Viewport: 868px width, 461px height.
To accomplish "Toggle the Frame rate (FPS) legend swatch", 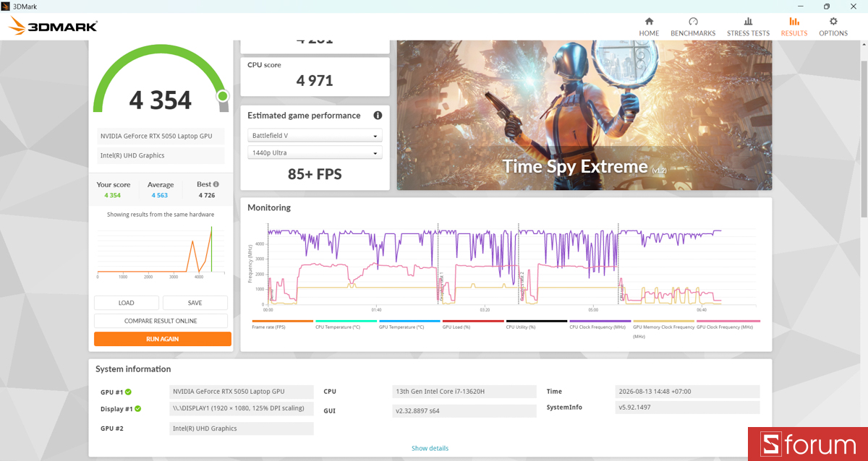I will point(282,322).
